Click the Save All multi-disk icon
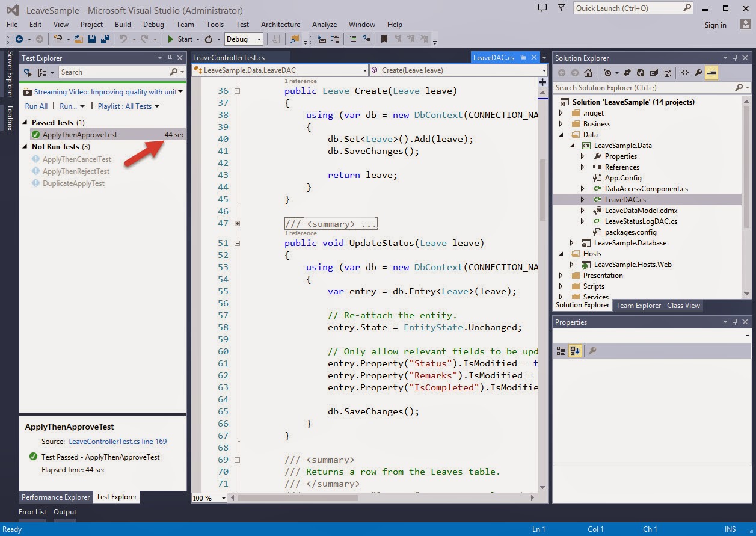The height and width of the screenshot is (536, 756). [105, 39]
